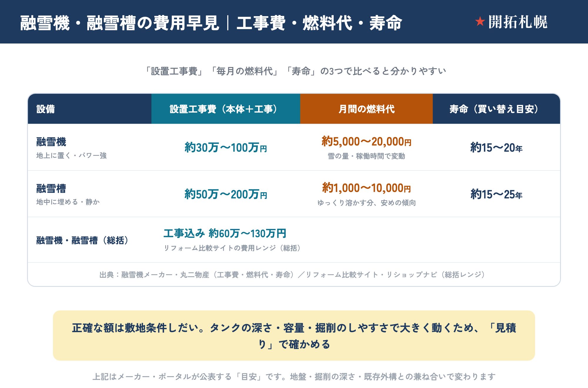This screenshot has height=388, width=588.
Task: Click the note リフォーム比較サイトの費用レンジ(総括)
Action: 233,248
